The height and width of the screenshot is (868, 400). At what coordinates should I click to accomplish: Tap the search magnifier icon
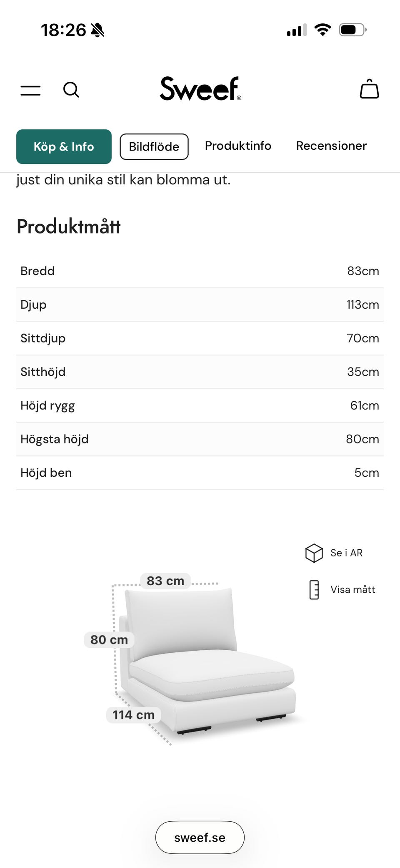(x=71, y=89)
